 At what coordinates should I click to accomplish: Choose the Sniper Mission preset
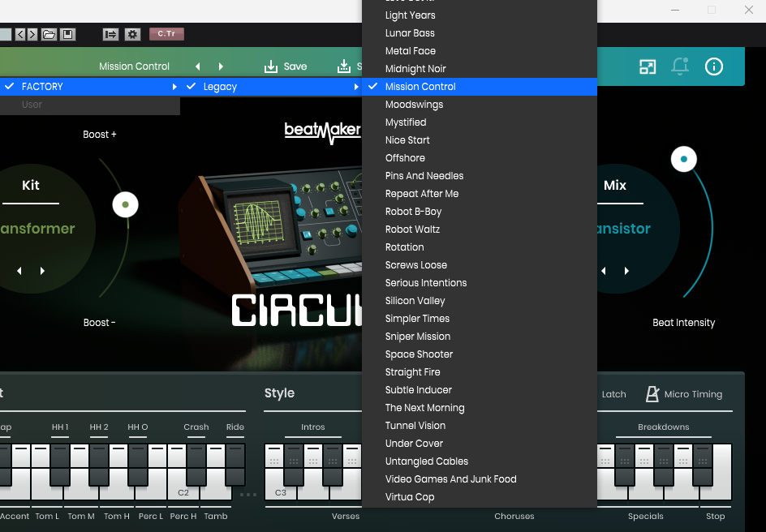pyautogui.click(x=480, y=337)
